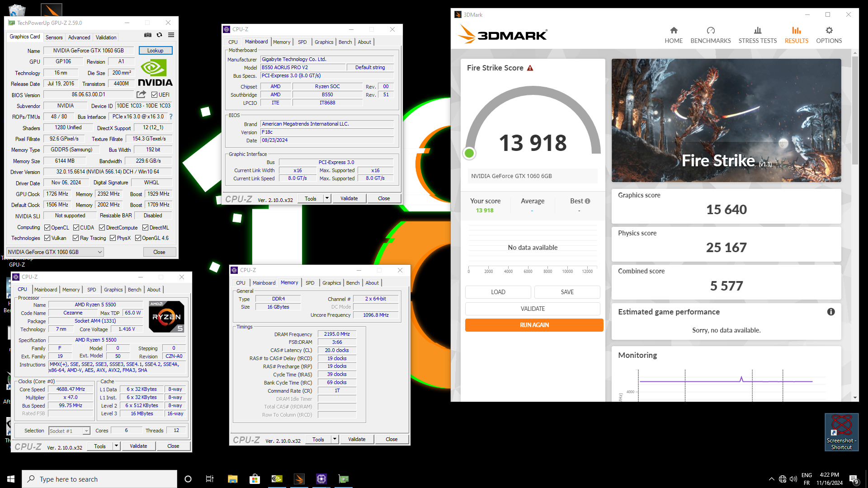Open Bench tab in Memory CPU-Z window
This screenshot has width=868, height=488.
(x=353, y=283)
